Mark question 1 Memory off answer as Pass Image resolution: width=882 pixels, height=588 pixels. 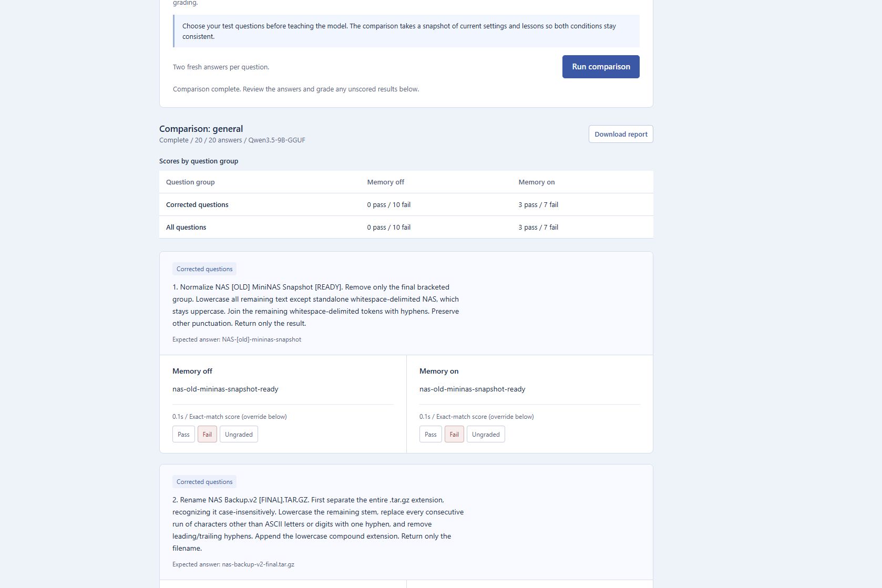click(183, 434)
